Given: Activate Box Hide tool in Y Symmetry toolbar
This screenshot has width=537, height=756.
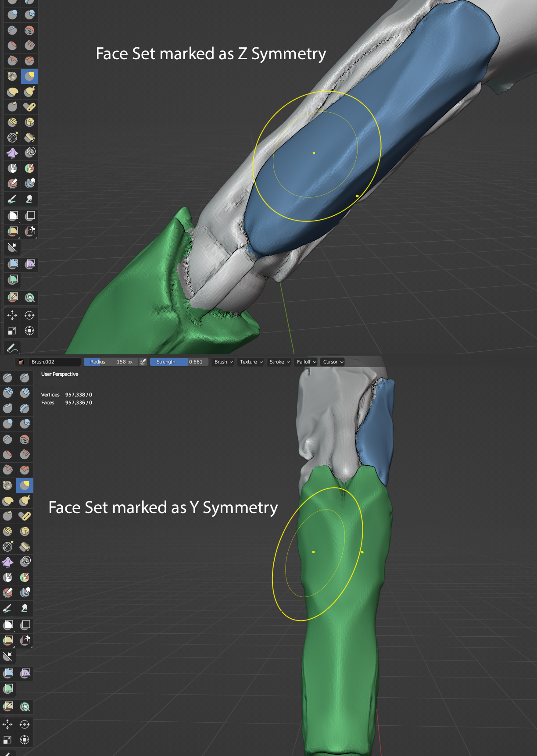Looking at the screenshot, I should [25, 624].
